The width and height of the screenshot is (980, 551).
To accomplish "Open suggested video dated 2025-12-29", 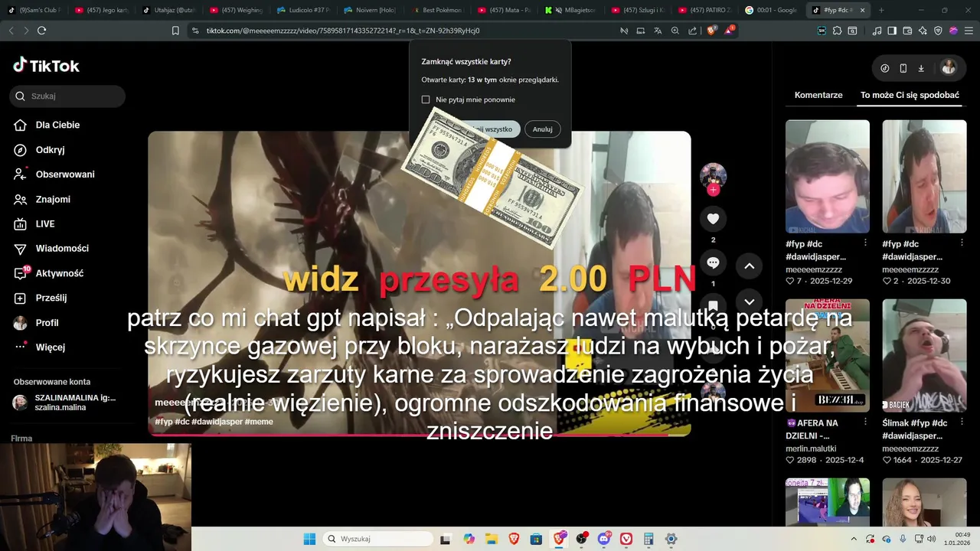I will click(828, 176).
